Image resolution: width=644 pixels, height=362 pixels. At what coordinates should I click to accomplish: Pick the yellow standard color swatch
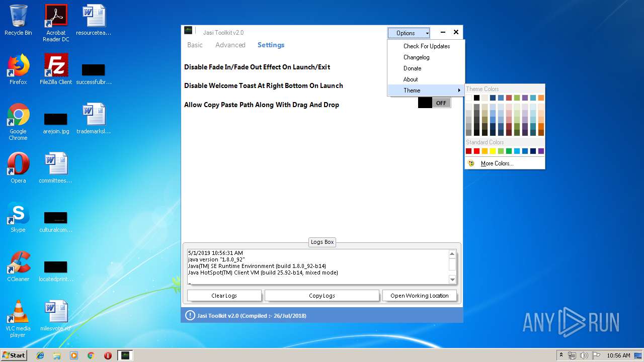pyautogui.click(x=493, y=151)
